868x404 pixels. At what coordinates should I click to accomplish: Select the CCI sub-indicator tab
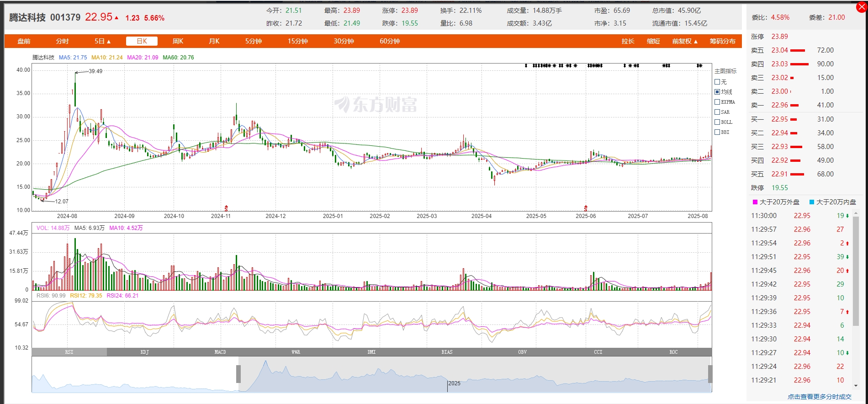coord(598,352)
